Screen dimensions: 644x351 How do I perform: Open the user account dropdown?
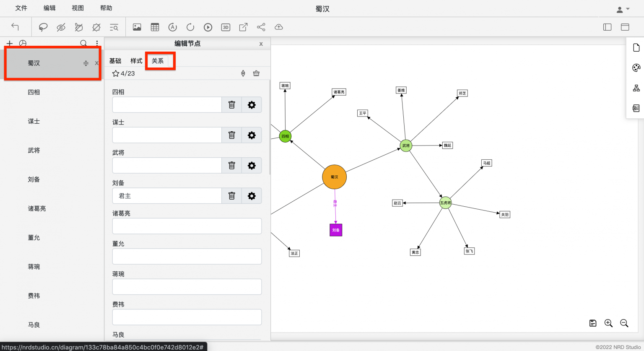623,9
